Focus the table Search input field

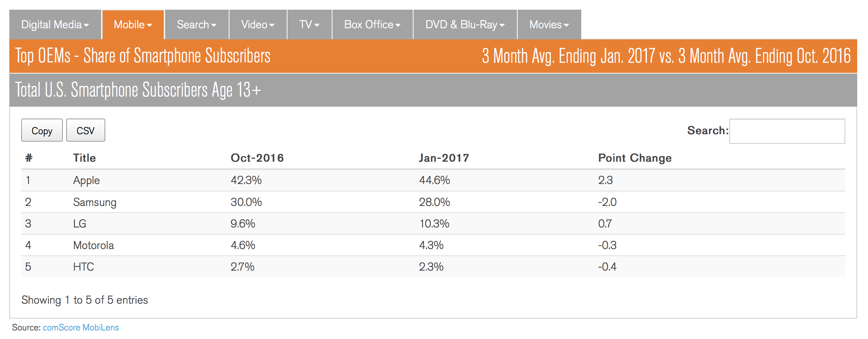(x=787, y=131)
